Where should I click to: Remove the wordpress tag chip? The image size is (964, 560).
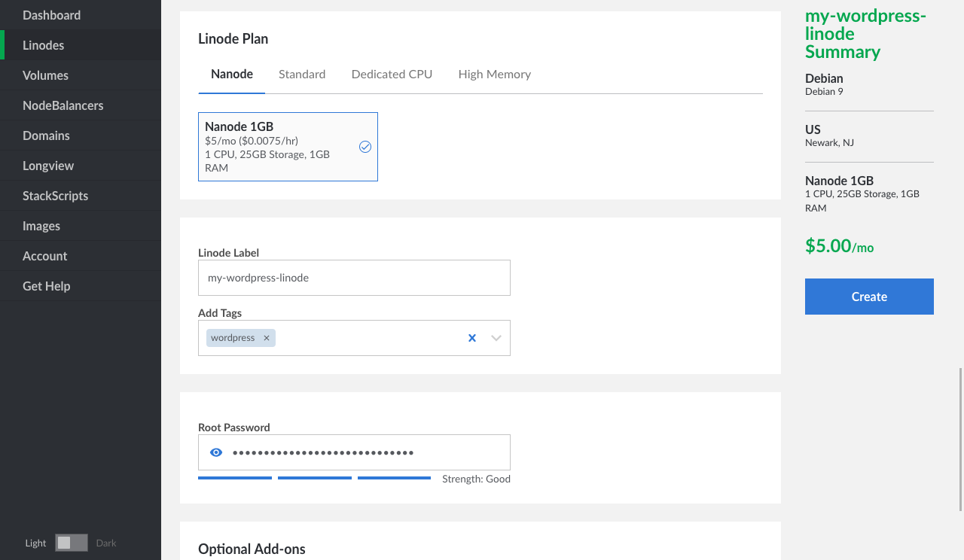tap(267, 338)
